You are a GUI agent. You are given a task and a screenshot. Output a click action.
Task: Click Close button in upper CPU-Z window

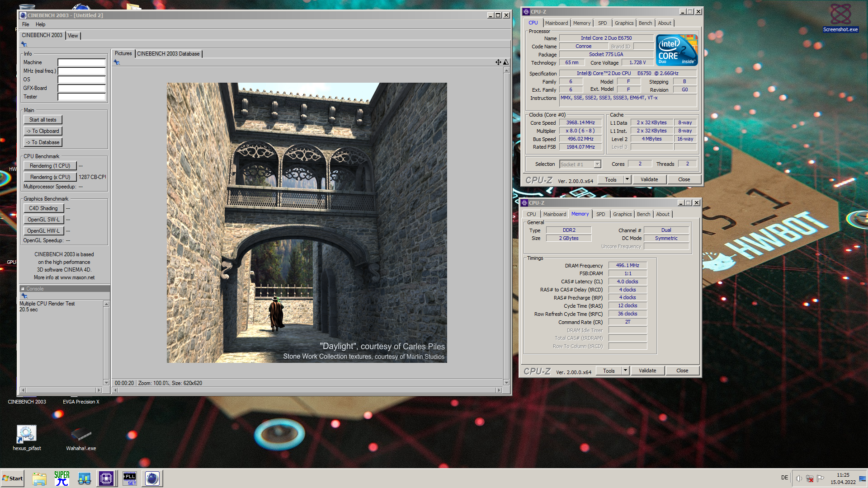pyautogui.click(x=684, y=179)
